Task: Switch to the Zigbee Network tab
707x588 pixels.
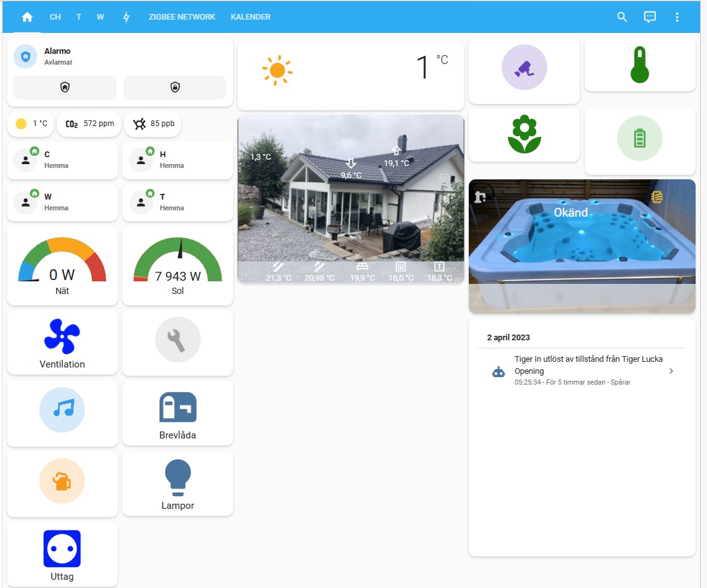Action: coord(182,17)
